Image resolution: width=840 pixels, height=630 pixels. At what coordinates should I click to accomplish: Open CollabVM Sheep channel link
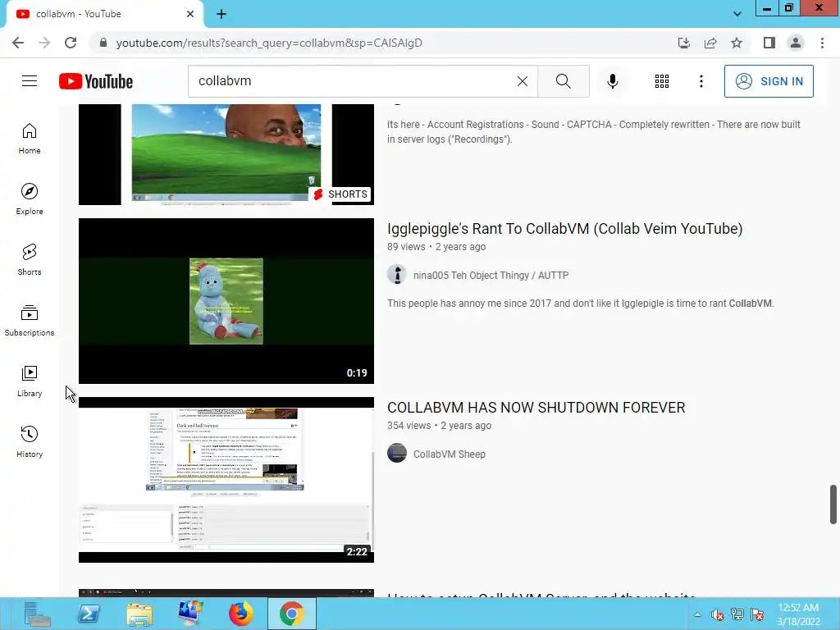(x=449, y=454)
